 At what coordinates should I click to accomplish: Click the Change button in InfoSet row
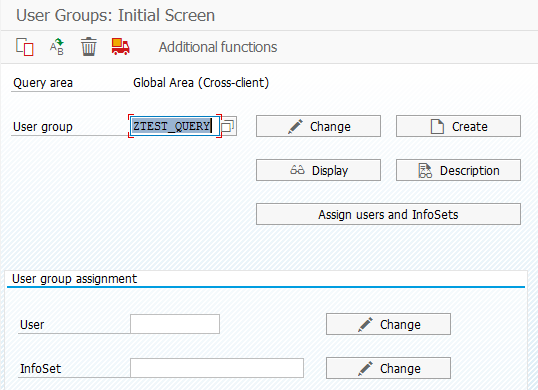click(x=388, y=368)
